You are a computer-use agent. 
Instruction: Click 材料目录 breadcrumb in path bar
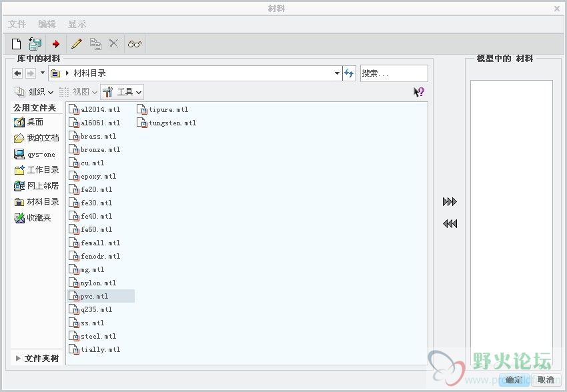point(89,73)
